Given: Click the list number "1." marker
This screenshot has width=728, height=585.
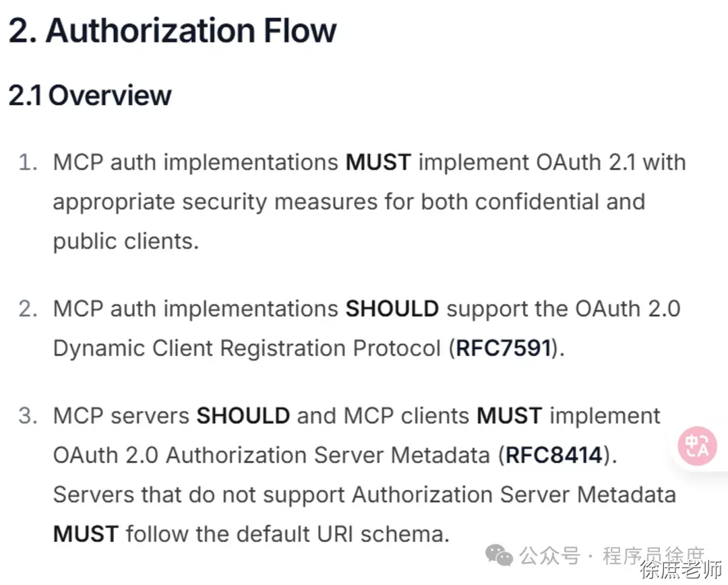Looking at the screenshot, I should (x=27, y=162).
